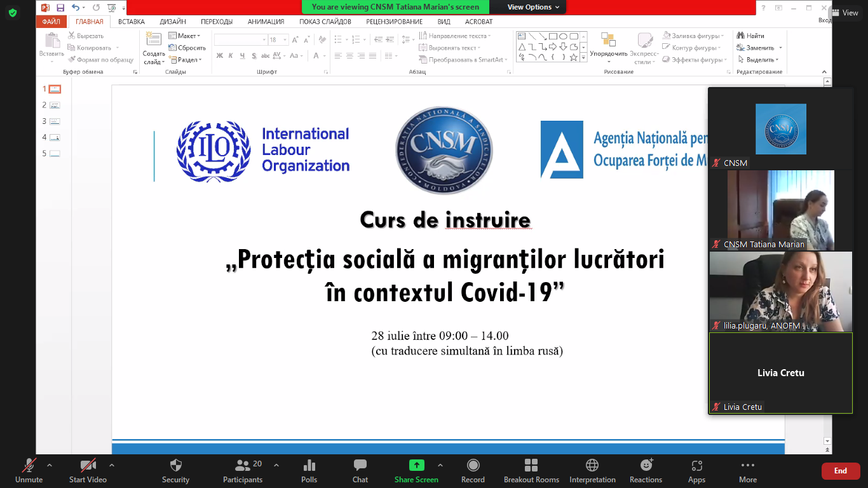Open the Упорядочить arrange dropdown
The height and width of the screenshot is (488, 868).
click(x=608, y=48)
